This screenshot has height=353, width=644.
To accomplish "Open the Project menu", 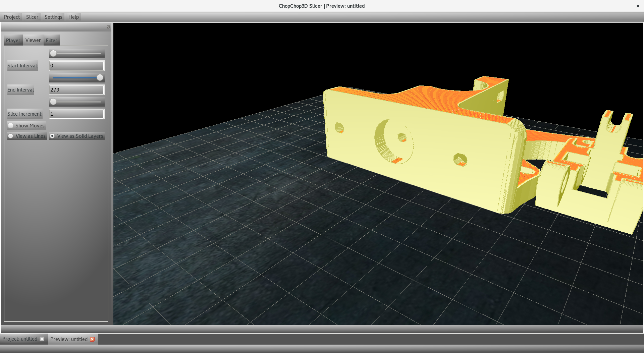I will click(12, 17).
